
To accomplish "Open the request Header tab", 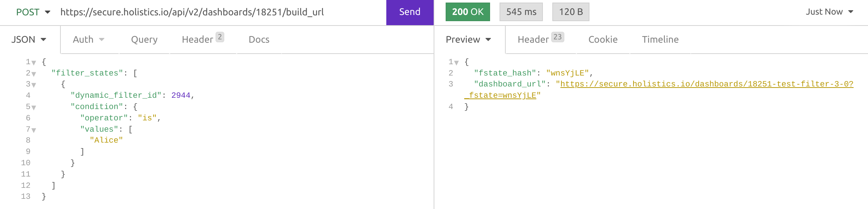I will click(x=203, y=39).
